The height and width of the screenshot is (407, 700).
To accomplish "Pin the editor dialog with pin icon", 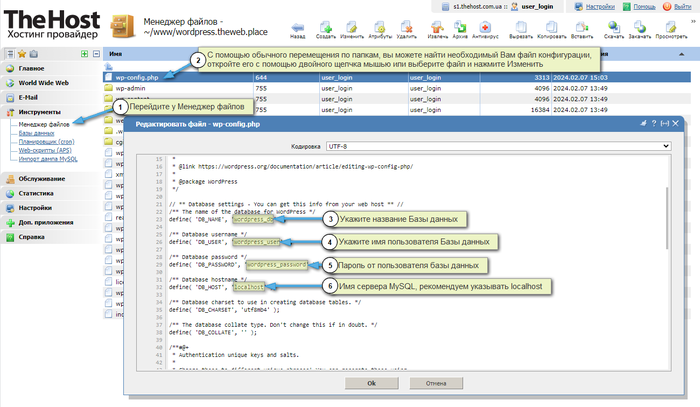I will click(643, 124).
